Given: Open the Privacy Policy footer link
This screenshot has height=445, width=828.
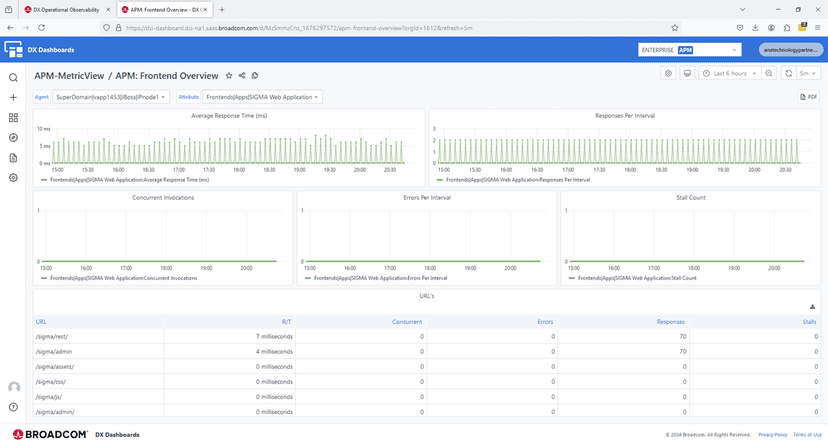Looking at the screenshot, I should tap(772, 435).
